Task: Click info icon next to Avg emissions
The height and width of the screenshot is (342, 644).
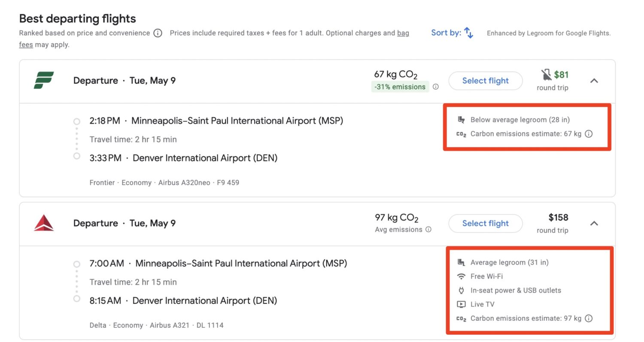Action: pyautogui.click(x=428, y=230)
